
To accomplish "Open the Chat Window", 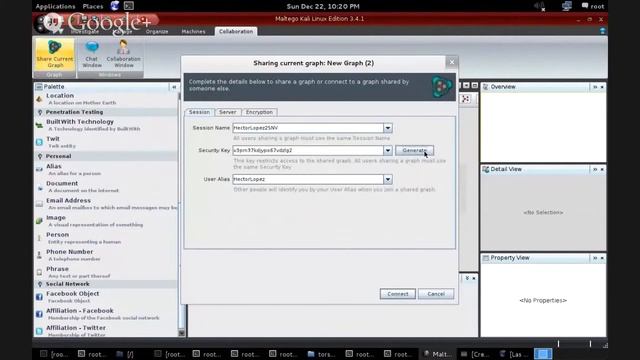I will point(92,54).
